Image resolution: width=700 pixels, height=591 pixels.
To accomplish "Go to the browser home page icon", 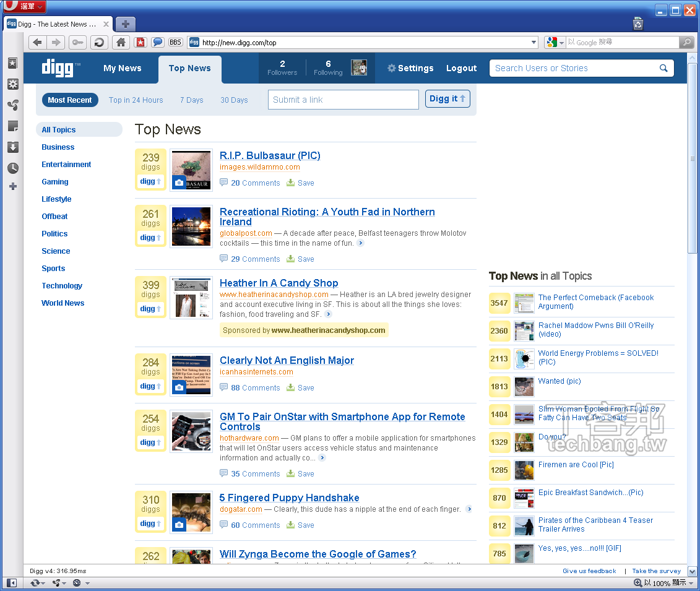I will [x=121, y=42].
